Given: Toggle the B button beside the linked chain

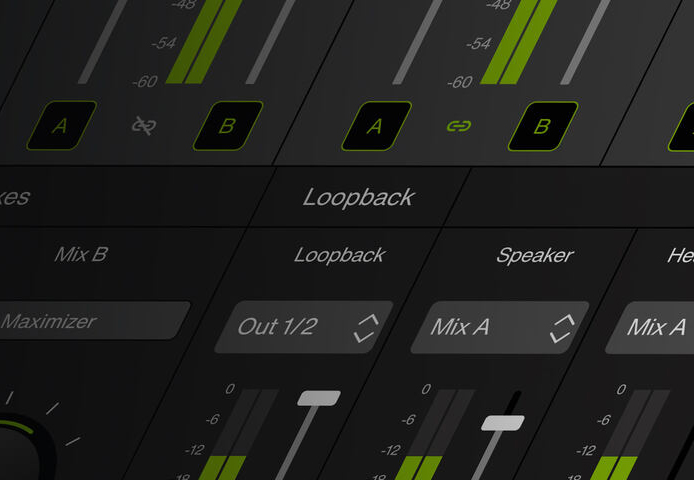Looking at the screenshot, I should tap(543, 127).
